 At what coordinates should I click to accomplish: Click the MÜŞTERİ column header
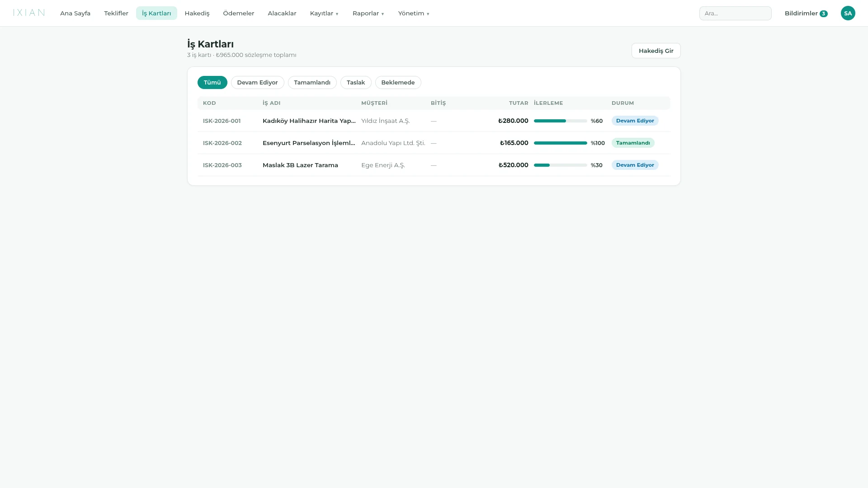point(374,103)
